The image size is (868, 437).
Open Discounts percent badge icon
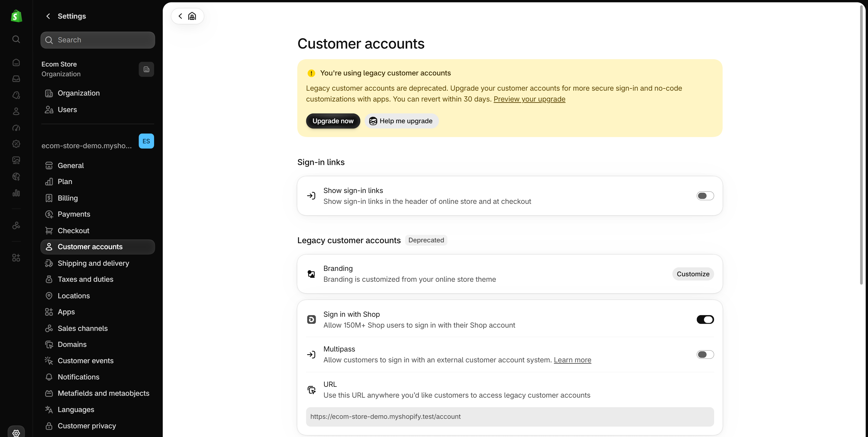point(16,144)
